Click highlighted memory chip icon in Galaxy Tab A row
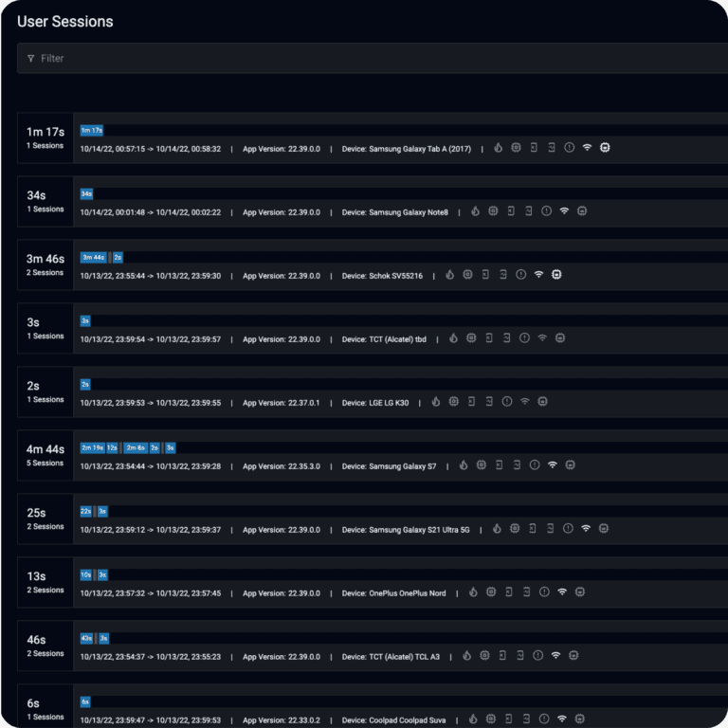728x728 pixels. pos(605,148)
